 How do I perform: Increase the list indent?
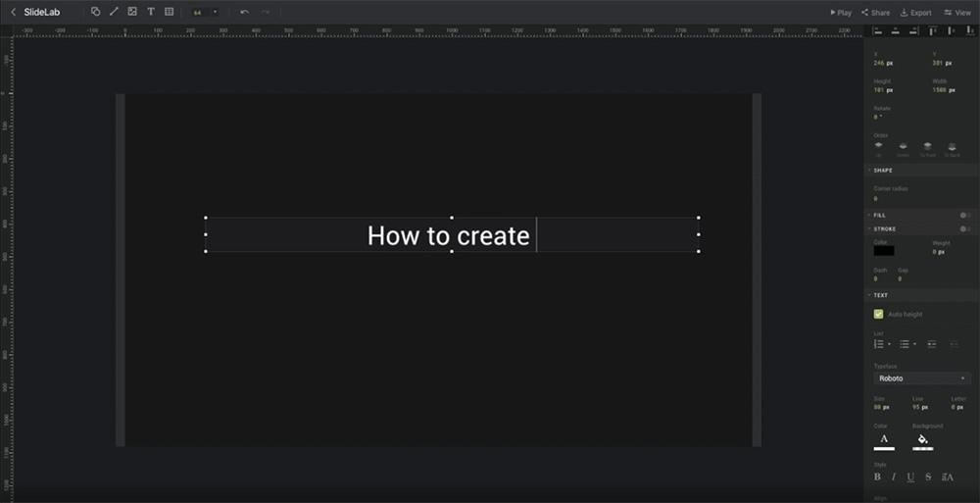point(954,344)
